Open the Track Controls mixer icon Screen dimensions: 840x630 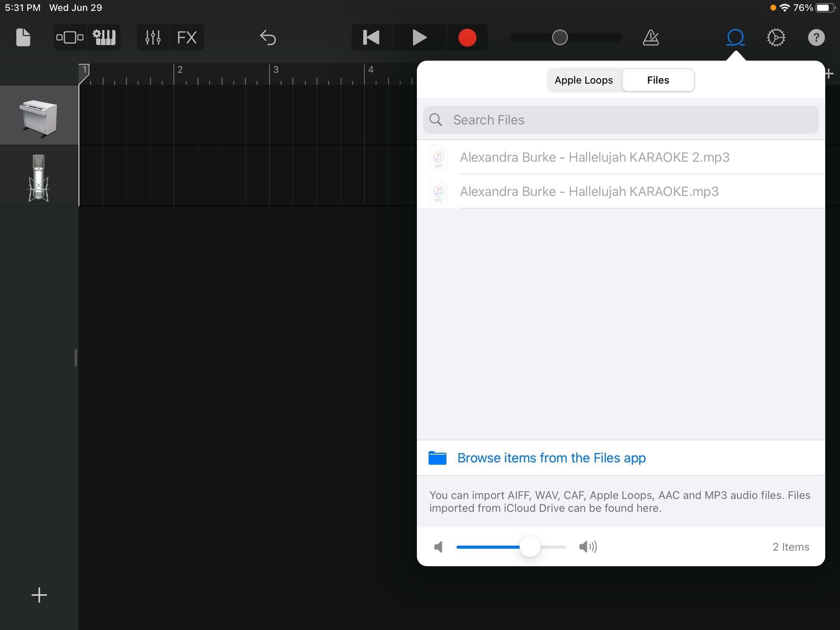click(69, 37)
